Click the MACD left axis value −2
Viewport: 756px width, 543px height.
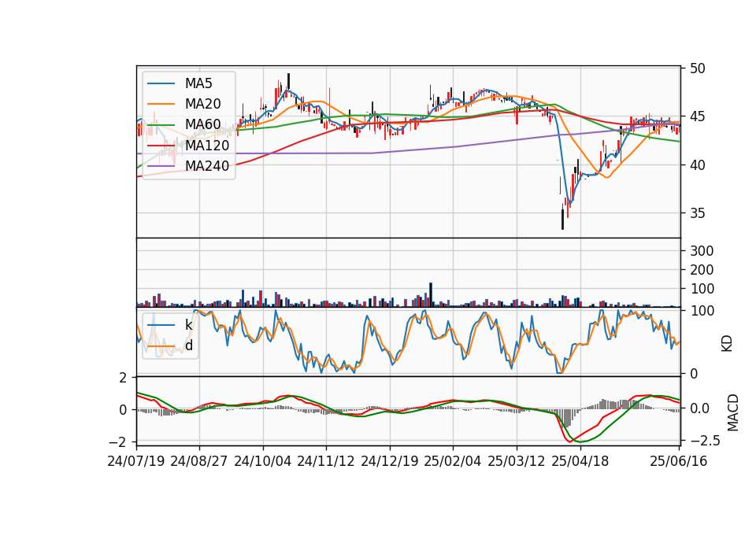pyautogui.click(x=118, y=441)
